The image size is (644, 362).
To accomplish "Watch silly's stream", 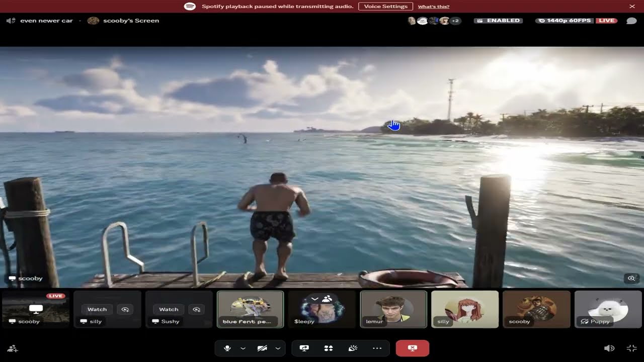I will (x=97, y=309).
